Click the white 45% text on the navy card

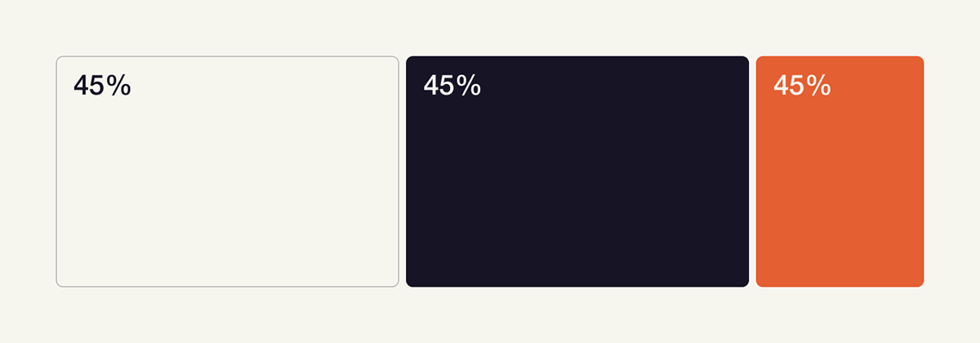click(452, 86)
